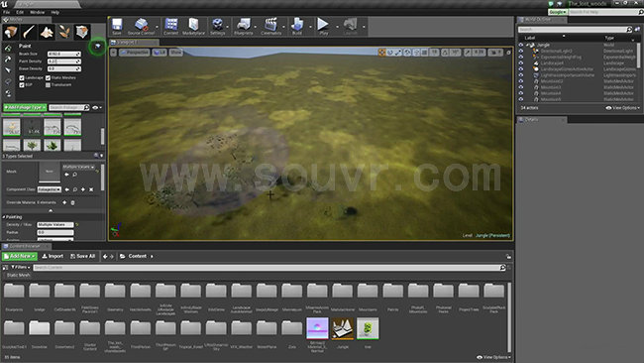
Task: Open the Add Foliage Type dropdown
Action: pos(25,107)
